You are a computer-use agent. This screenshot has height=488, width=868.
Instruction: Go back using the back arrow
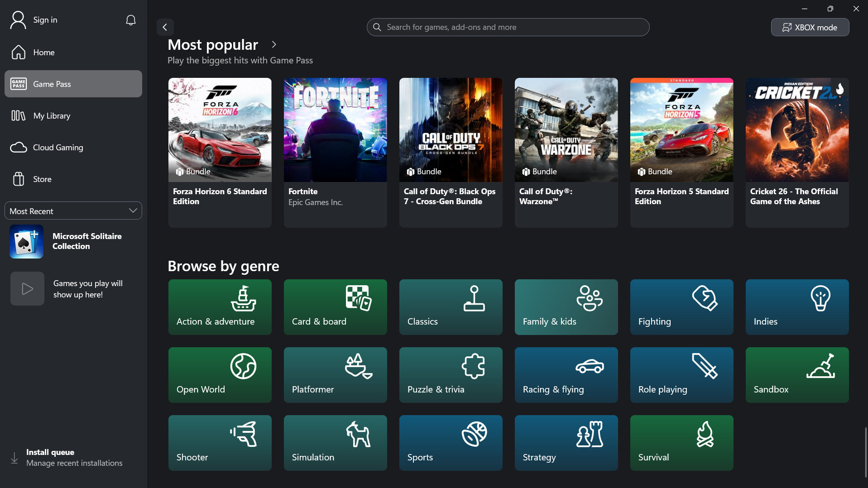(165, 27)
